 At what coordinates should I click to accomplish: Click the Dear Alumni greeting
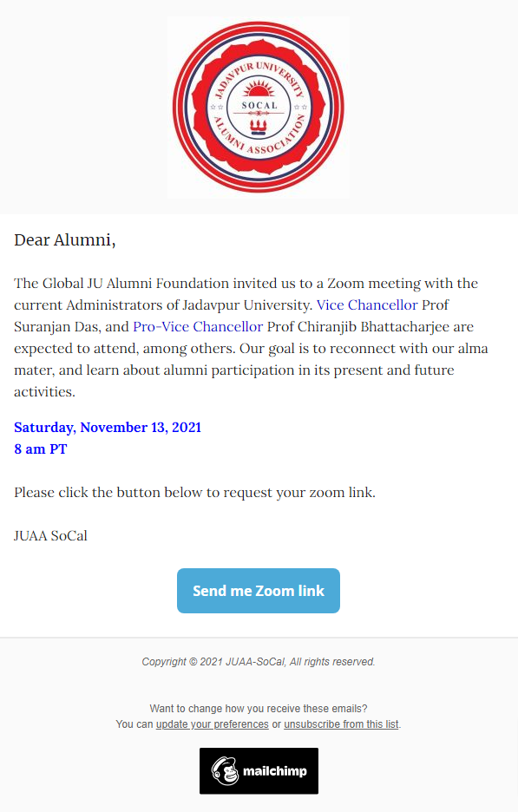65,239
